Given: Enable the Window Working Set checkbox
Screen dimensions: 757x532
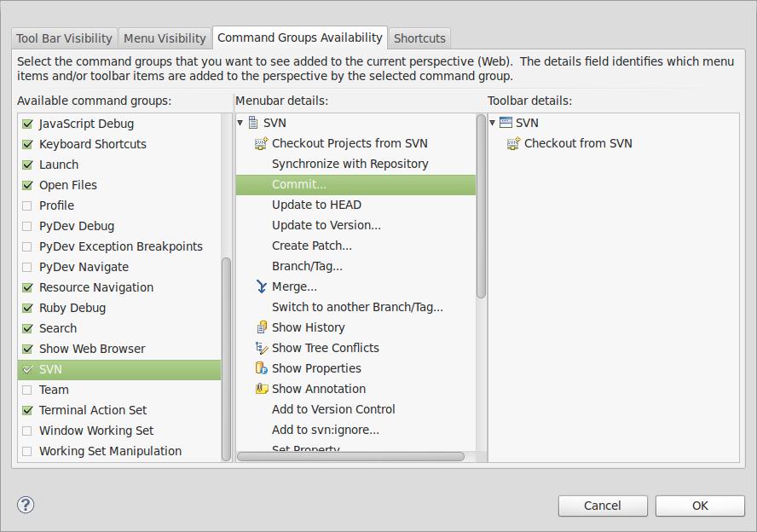Looking at the screenshot, I should tap(27, 431).
